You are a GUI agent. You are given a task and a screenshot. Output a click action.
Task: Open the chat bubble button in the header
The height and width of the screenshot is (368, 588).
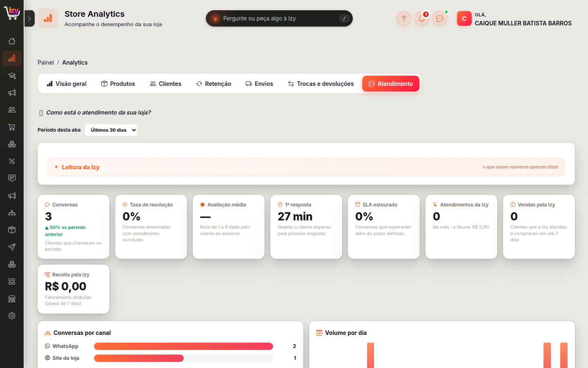pos(440,18)
